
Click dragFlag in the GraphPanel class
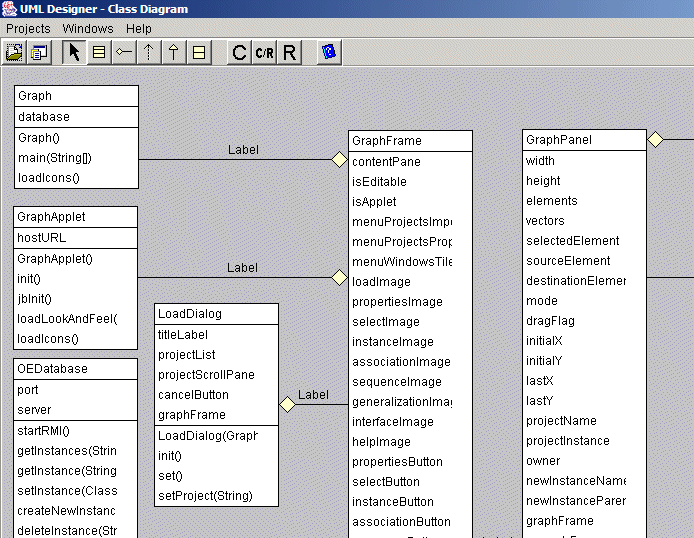tap(550, 321)
